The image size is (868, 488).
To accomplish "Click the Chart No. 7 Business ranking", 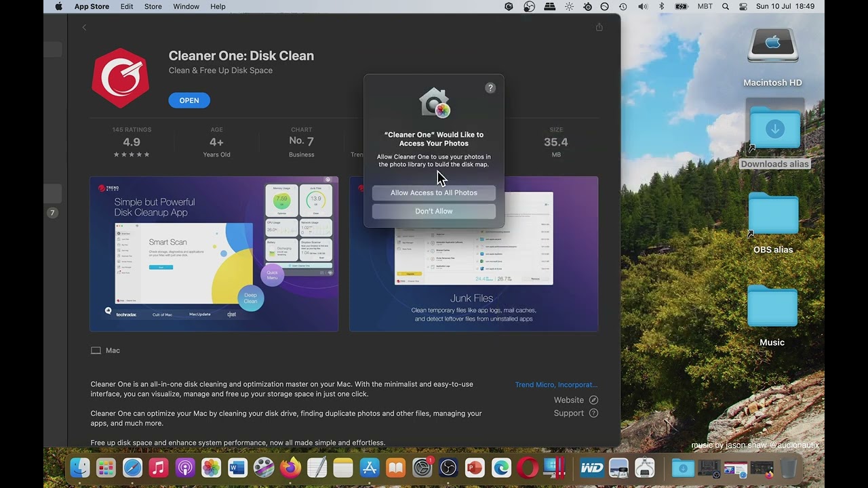I will 302,142.
